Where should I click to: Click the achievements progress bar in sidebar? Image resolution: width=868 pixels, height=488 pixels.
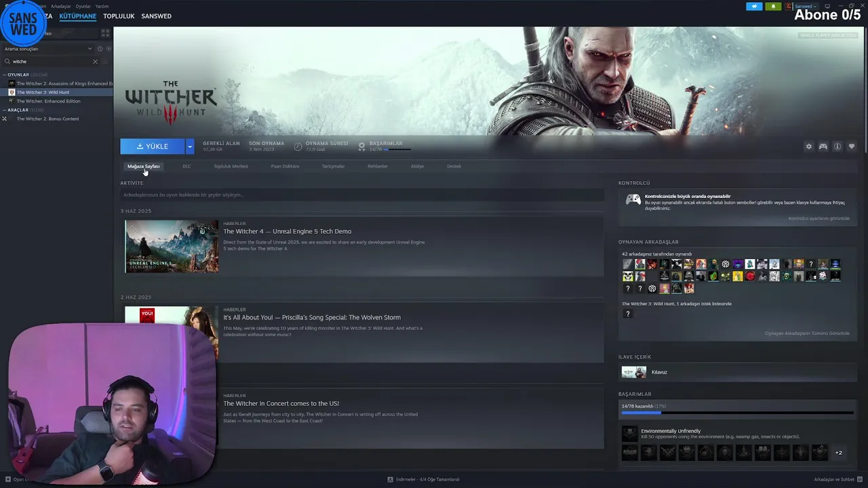737,412
